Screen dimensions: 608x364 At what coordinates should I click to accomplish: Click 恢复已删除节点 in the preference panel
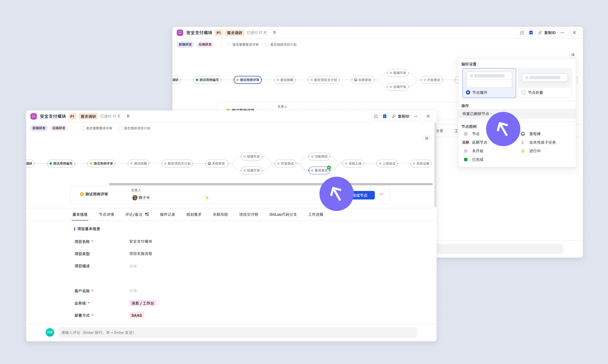[517, 114]
